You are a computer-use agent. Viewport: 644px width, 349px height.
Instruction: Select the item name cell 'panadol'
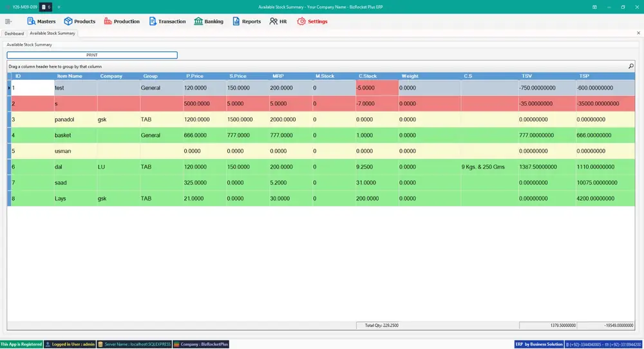[x=76, y=120]
